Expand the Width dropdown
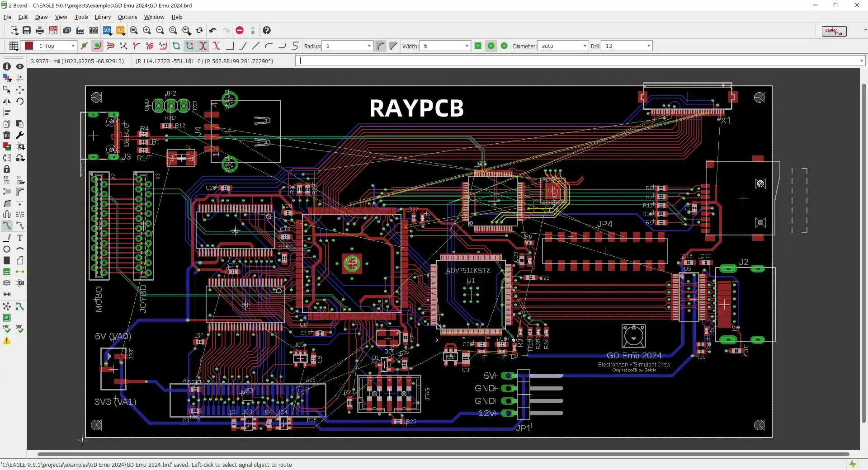 [x=467, y=46]
